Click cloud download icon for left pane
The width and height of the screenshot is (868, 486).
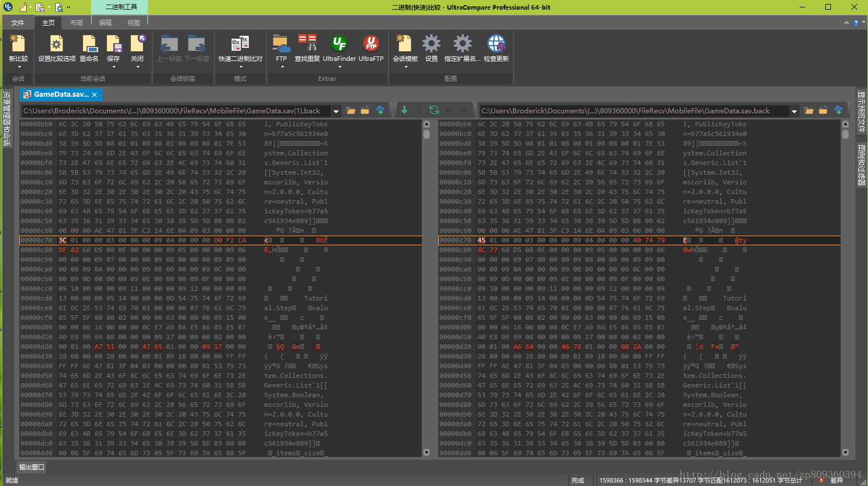click(x=380, y=110)
